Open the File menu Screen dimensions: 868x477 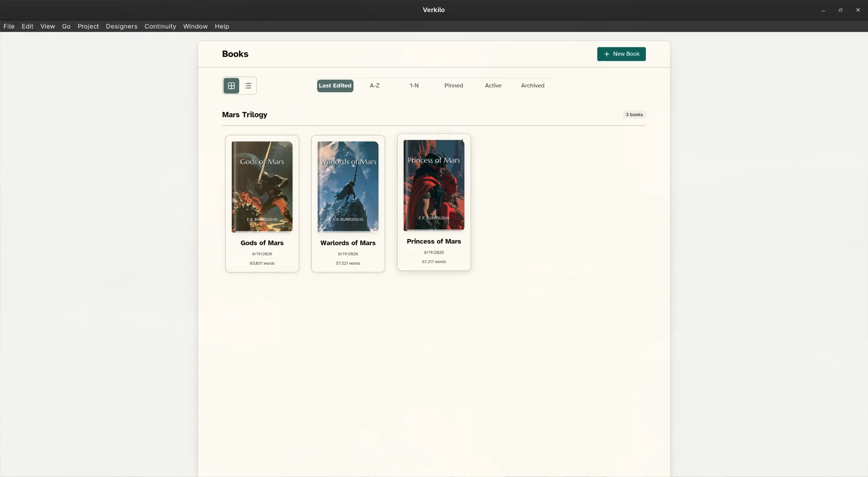9,26
